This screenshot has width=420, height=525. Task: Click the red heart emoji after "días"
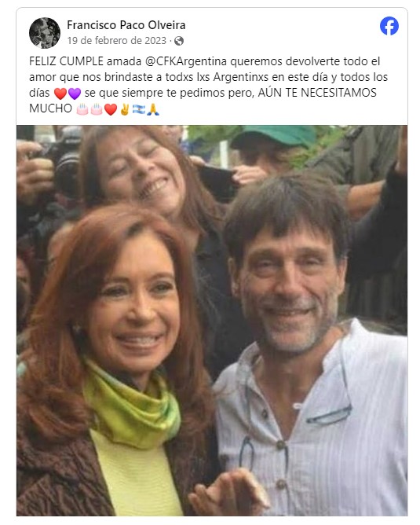coord(60,94)
